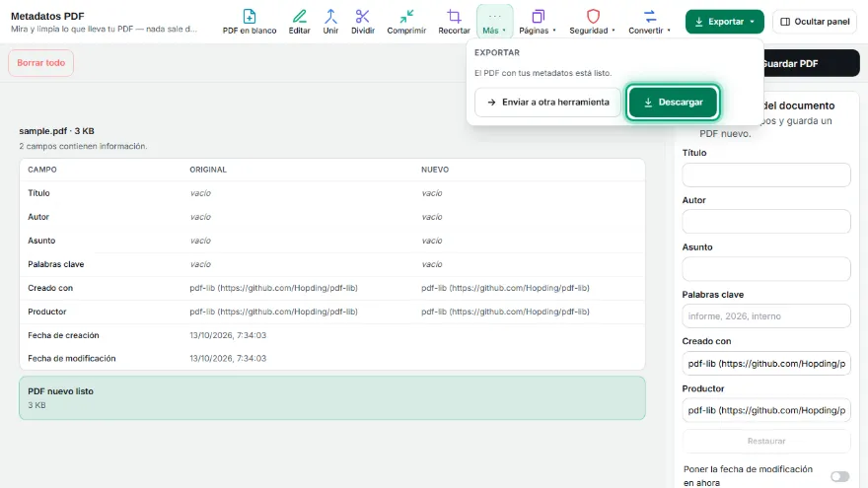Screen dimensions: 868x488
Task: Click the Restaurar button
Action: tap(765, 441)
